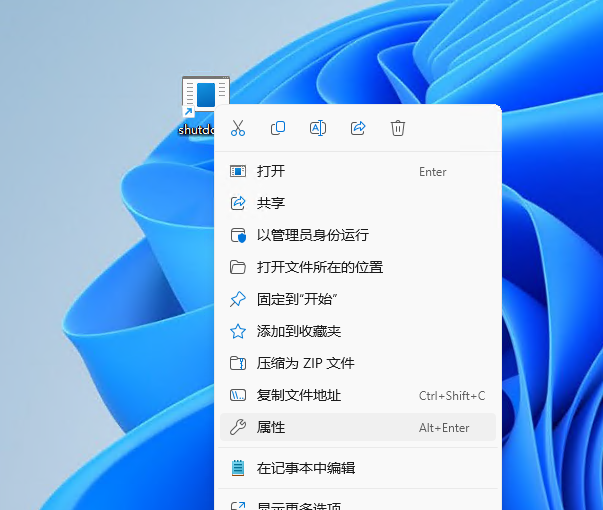Click the Share arrow icon in top row
The image size is (603, 510).
click(x=358, y=128)
